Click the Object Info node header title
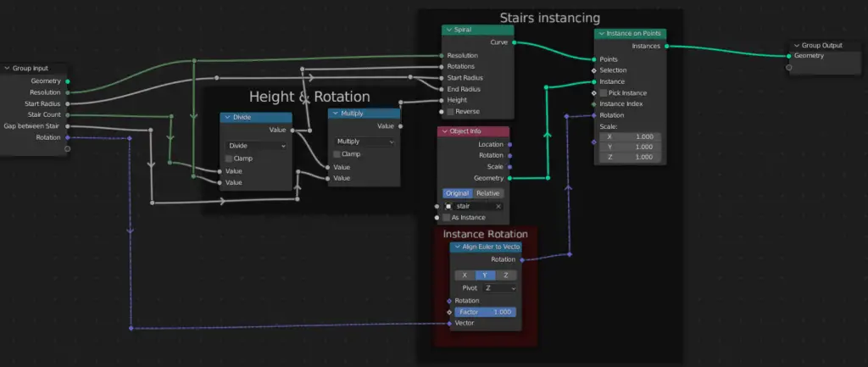Viewport: 868px width, 367px height. 465,131
